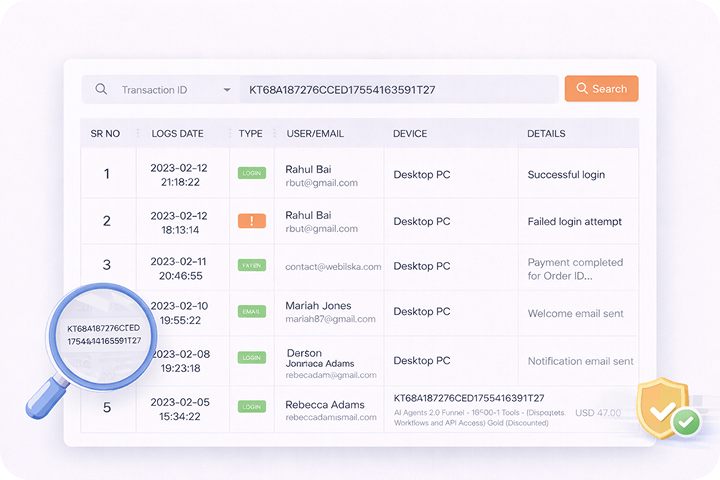The width and height of the screenshot is (720, 480).
Task: Sort by LOGS DATE column header
Action: [177, 133]
